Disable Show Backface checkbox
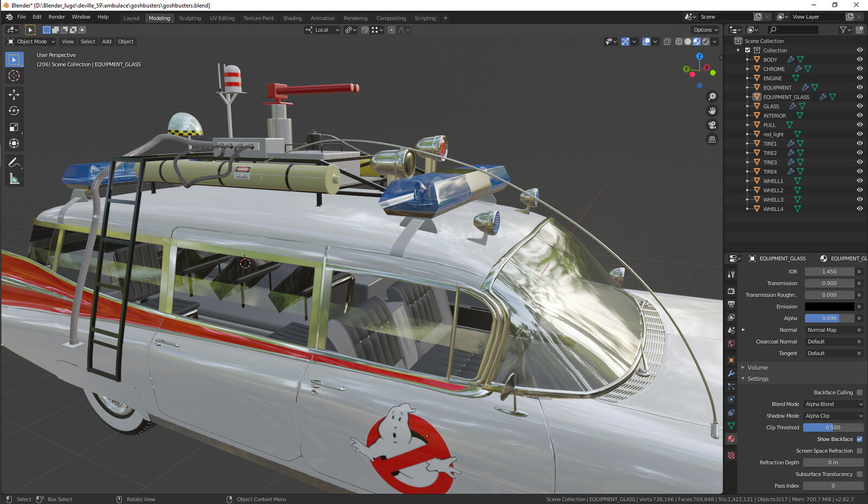Viewport: 868px width, 504px height. tap(859, 439)
